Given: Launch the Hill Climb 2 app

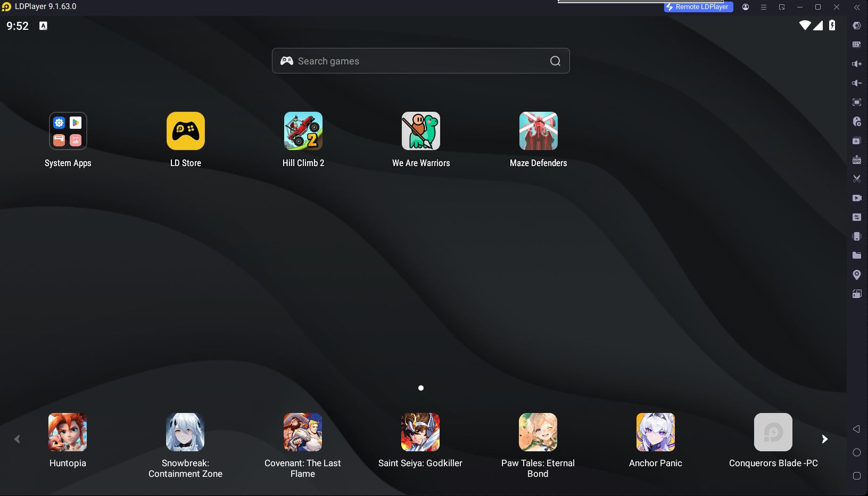Looking at the screenshot, I should [303, 131].
